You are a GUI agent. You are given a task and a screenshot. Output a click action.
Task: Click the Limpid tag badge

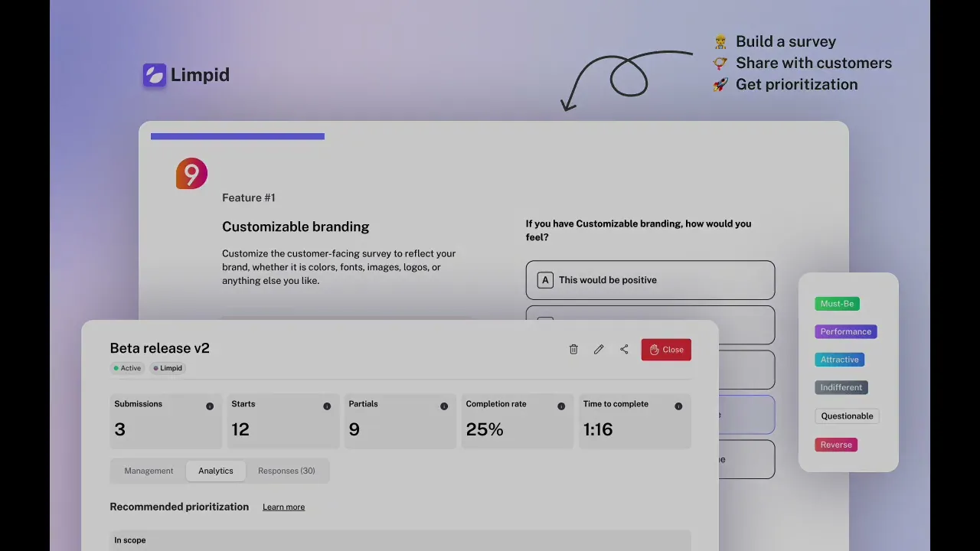168,368
